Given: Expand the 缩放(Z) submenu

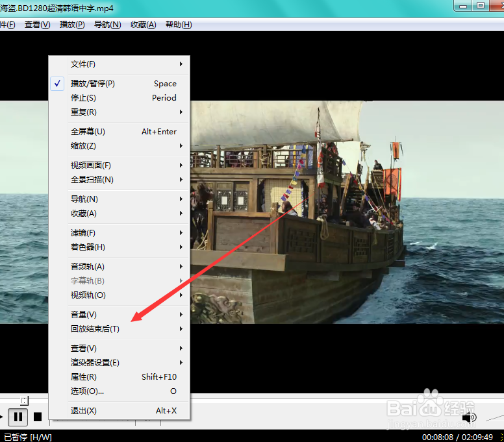Looking at the screenshot, I should (x=120, y=146).
